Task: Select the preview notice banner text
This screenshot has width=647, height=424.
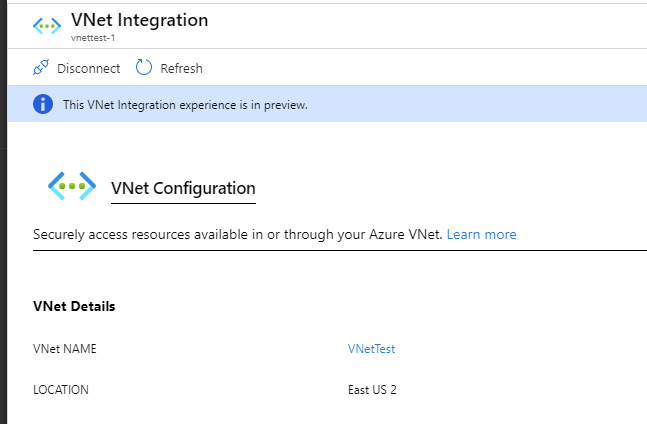Action: click(x=185, y=104)
